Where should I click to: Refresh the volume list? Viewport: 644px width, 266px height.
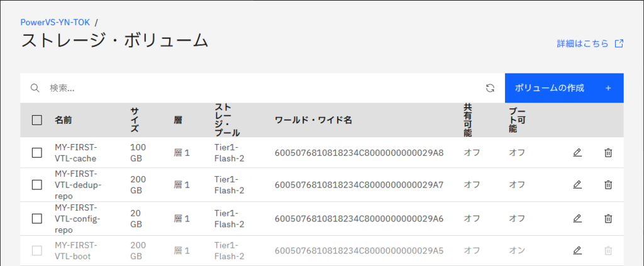coord(489,88)
